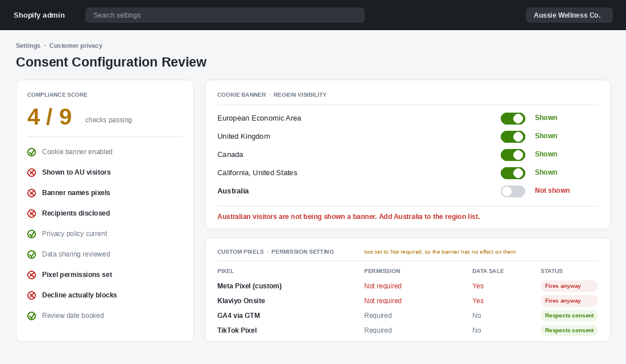The image size is (626, 364).
Task: Click Klaviyo Onsite's Not required permission
Action: pos(383,300)
